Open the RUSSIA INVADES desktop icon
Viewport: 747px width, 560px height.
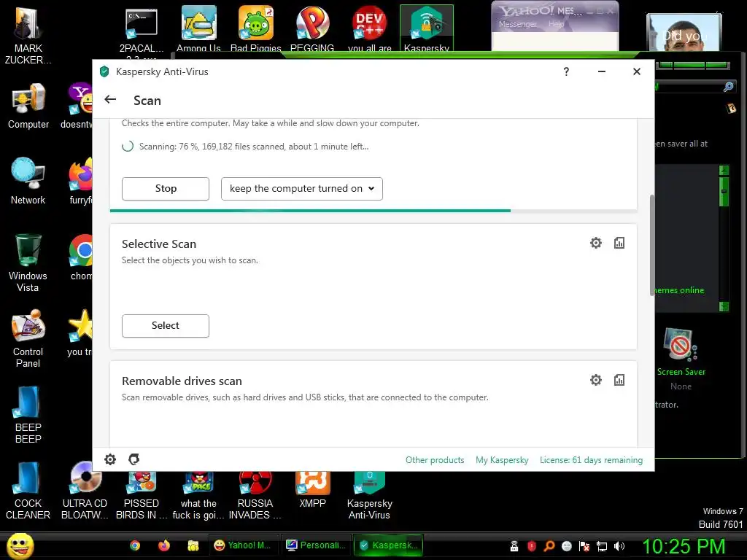255,494
